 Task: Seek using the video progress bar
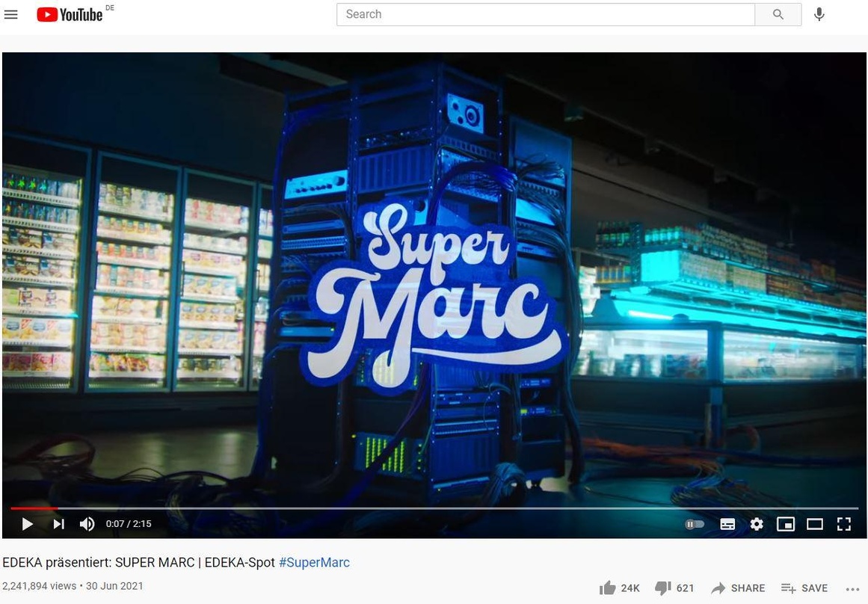(434, 508)
